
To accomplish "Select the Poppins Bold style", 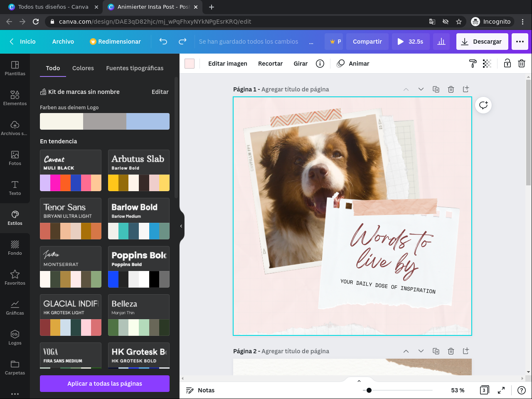I will pyautogui.click(x=139, y=267).
